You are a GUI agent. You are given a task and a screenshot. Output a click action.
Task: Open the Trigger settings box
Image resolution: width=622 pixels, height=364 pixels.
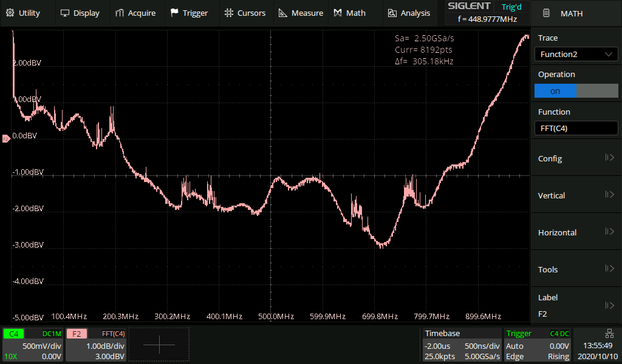[x=538, y=345]
